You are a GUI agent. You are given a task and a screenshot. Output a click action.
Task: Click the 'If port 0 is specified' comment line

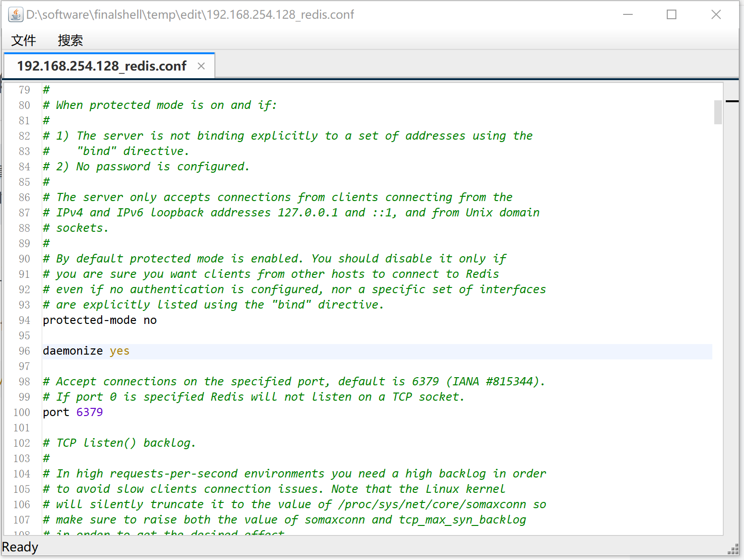coord(254,397)
